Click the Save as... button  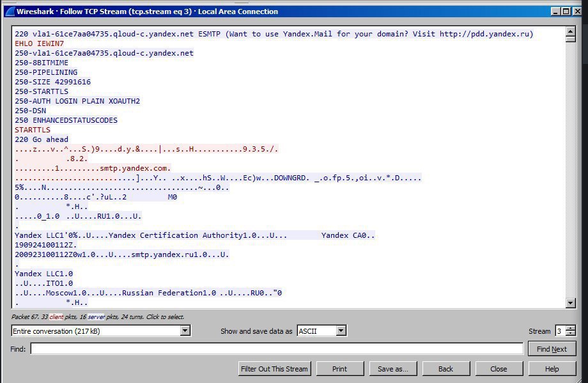392,369
